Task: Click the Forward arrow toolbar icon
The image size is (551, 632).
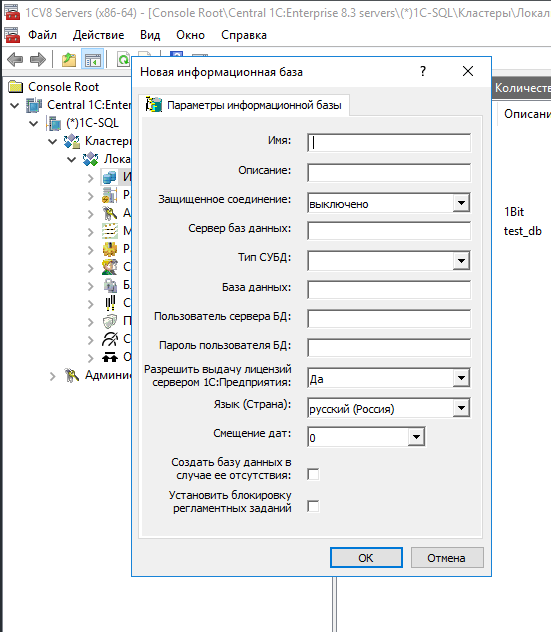Action: coord(38,60)
